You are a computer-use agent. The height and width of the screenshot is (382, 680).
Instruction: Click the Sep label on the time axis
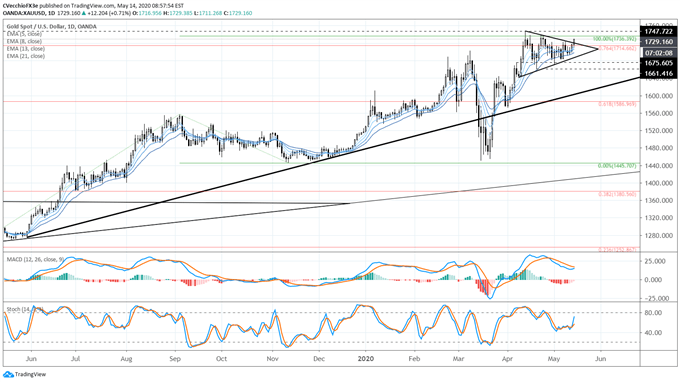tap(175, 359)
